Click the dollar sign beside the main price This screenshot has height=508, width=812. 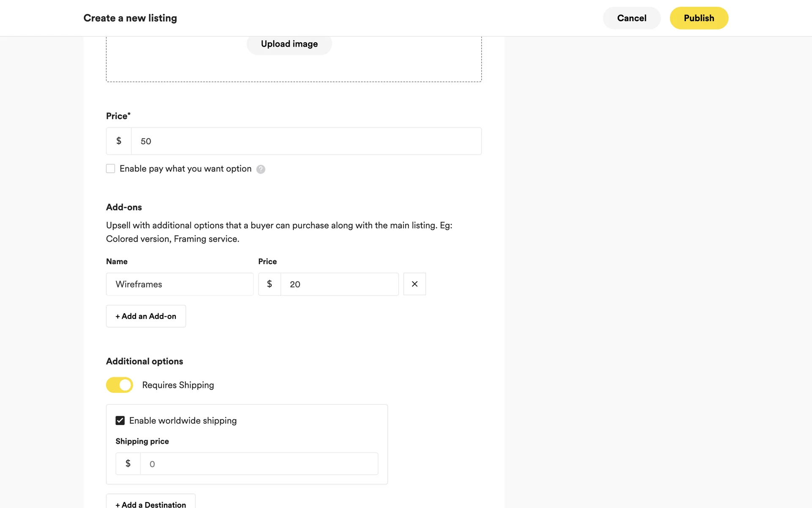tap(119, 141)
